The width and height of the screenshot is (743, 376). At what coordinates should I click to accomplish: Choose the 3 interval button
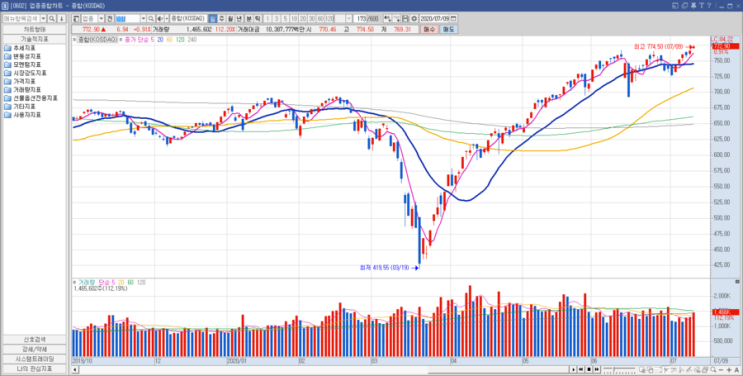coord(276,18)
